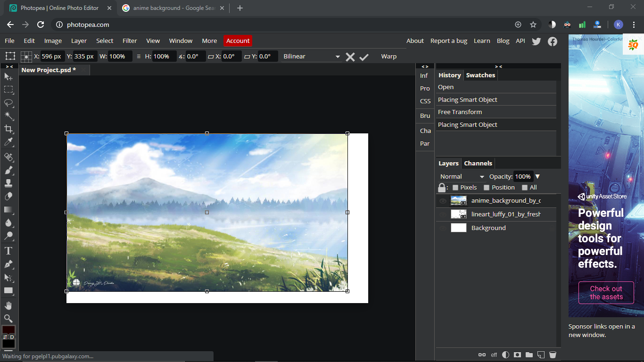Create a new layer
This screenshot has height=362, width=644.
coord(541,354)
